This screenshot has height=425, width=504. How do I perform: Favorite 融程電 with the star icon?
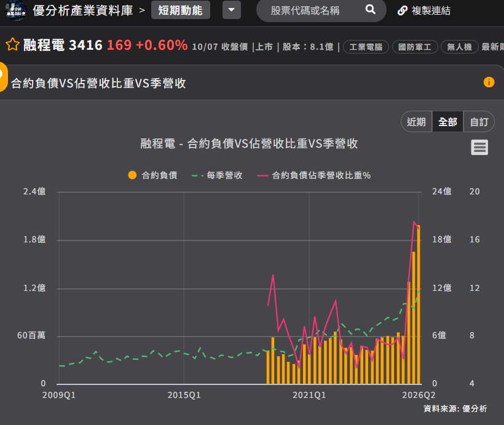coord(12,44)
